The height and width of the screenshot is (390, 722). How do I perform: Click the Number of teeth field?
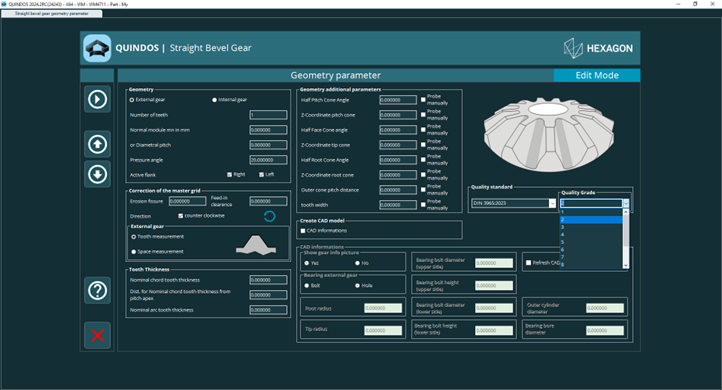[x=268, y=115]
